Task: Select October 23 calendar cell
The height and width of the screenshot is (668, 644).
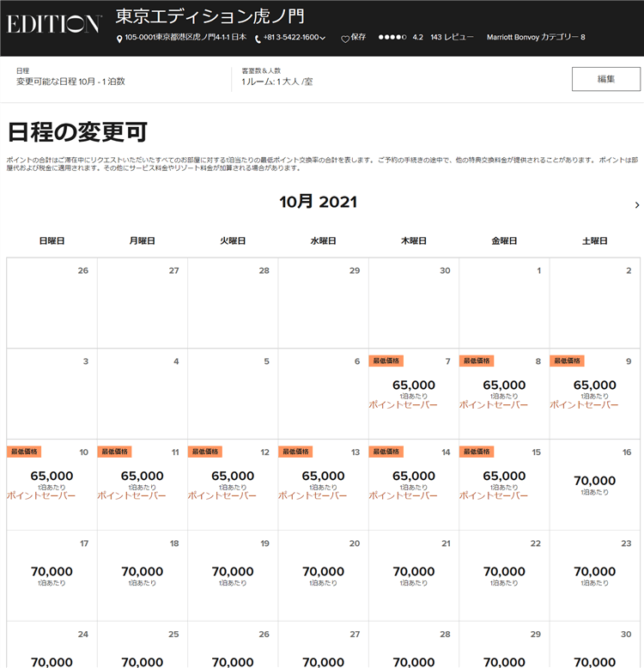Action: point(594,575)
